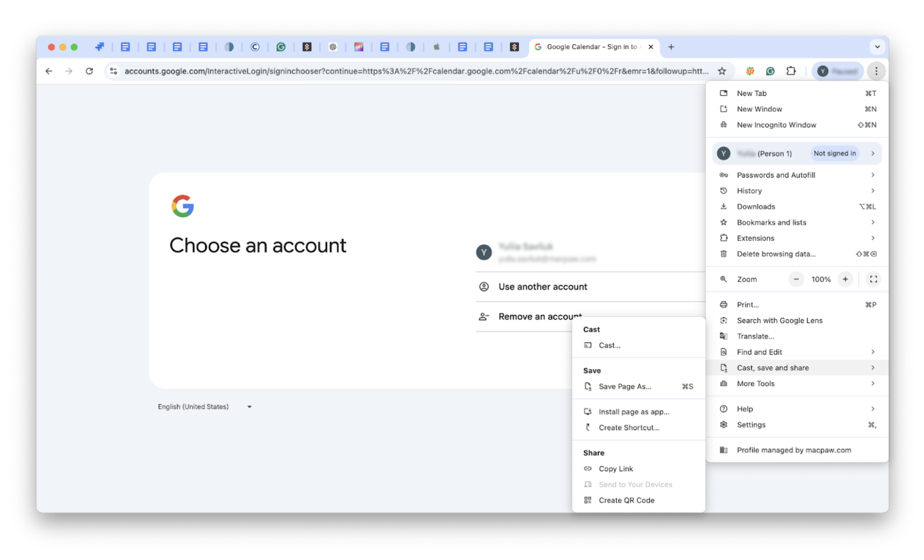Image resolution: width=924 pixels, height=560 pixels.
Task: Open site information icon in address bar
Action: point(113,71)
